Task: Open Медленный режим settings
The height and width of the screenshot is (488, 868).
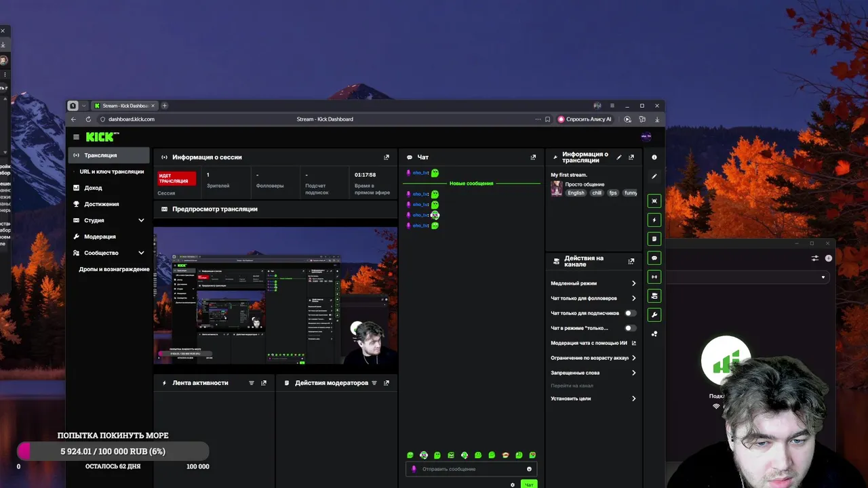Action: [593, 283]
